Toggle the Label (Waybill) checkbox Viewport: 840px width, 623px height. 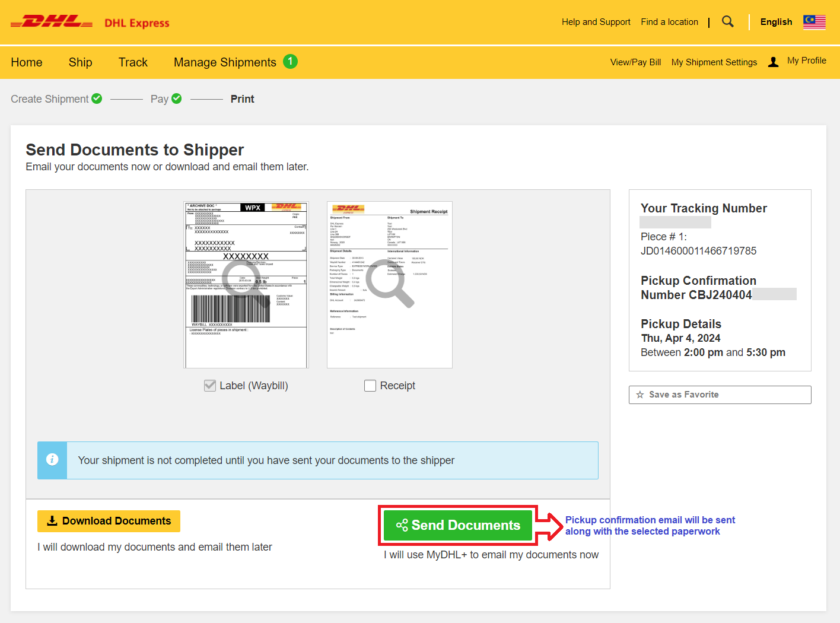click(209, 386)
